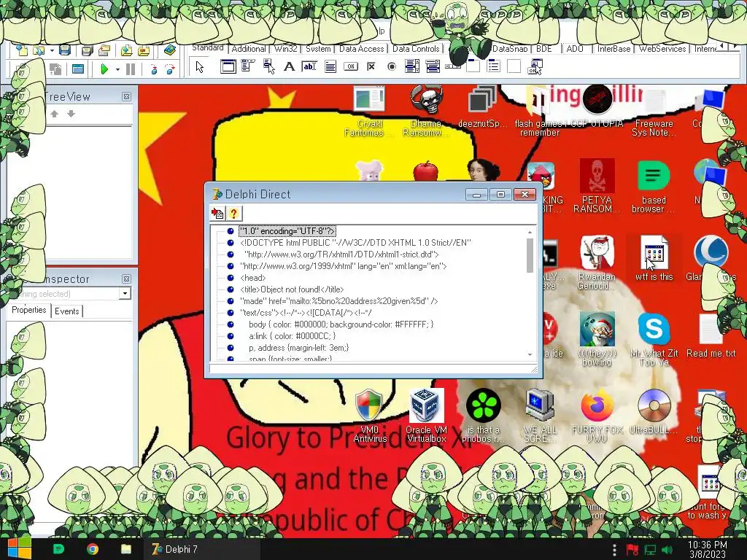Select the '<title>Object not found!</title>' row
The width and height of the screenshot is (747, 560).
pyautogui.click(x=292, y=289)
